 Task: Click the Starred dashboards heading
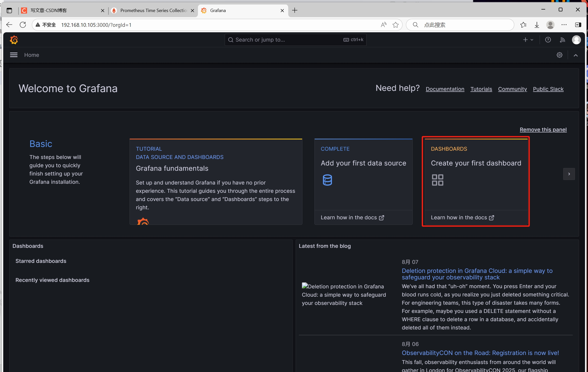[x=41, y=261]
